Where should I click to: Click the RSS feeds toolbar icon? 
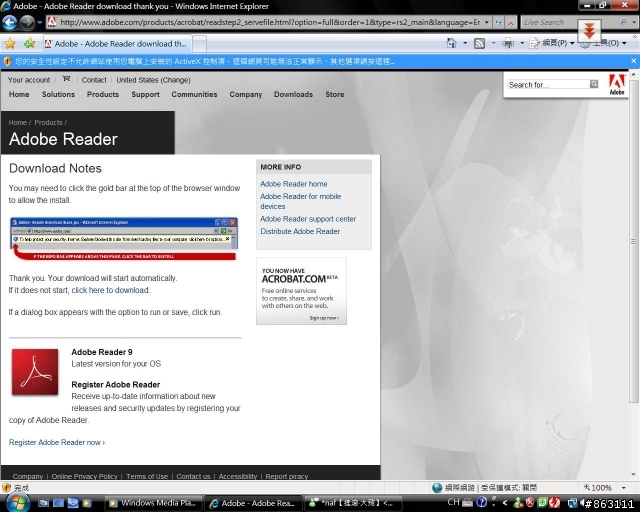479,43
